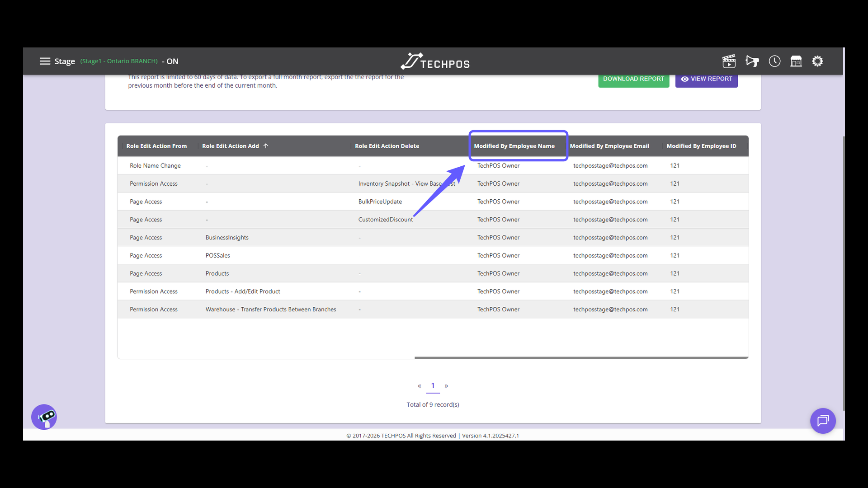Click the Role Edit Action From column header
868x488 pixels.
pos(156,145)
